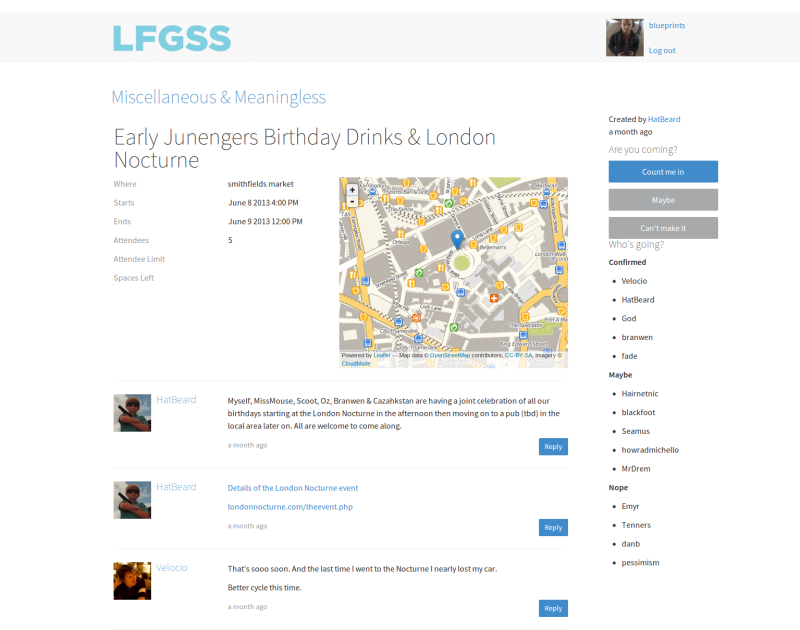Click Velocio's avatar in the comments
Screen dimensions: 800x630
(x=132, y=581)
